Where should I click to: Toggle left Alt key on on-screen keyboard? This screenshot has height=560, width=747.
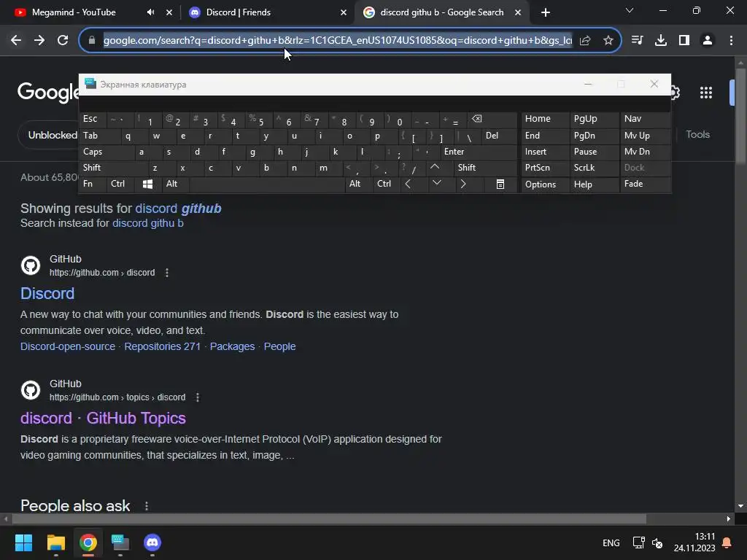pos(175,184)
